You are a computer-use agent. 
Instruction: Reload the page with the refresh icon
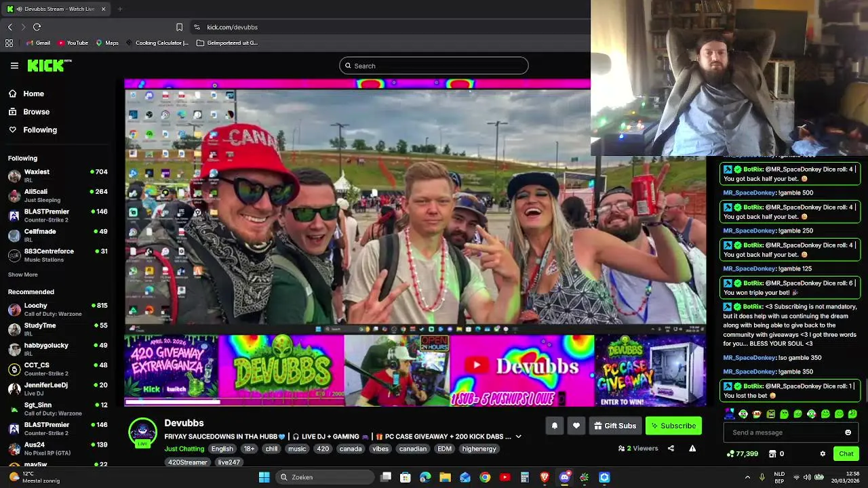click(x=37, y=27)
